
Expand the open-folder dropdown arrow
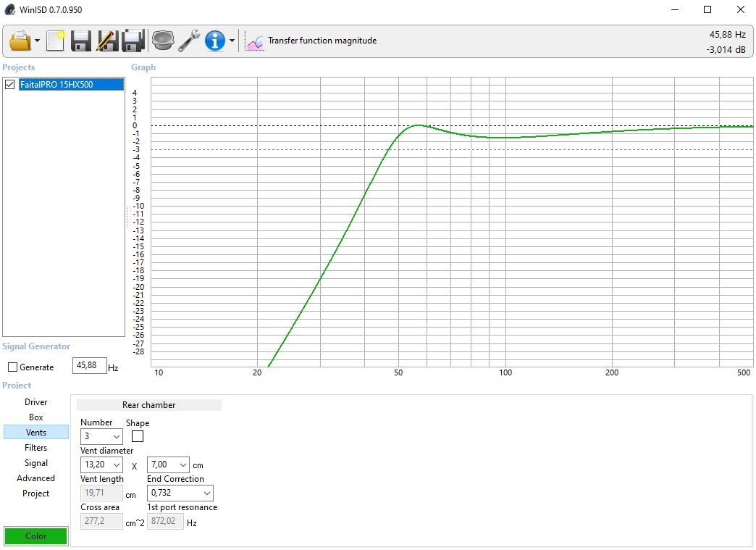(37, 41)
